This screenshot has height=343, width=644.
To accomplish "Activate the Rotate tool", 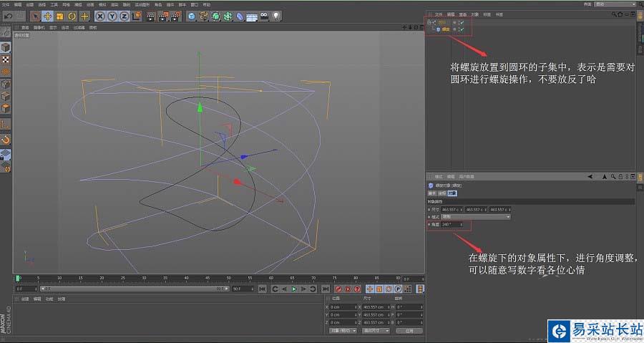I will 72,16.
